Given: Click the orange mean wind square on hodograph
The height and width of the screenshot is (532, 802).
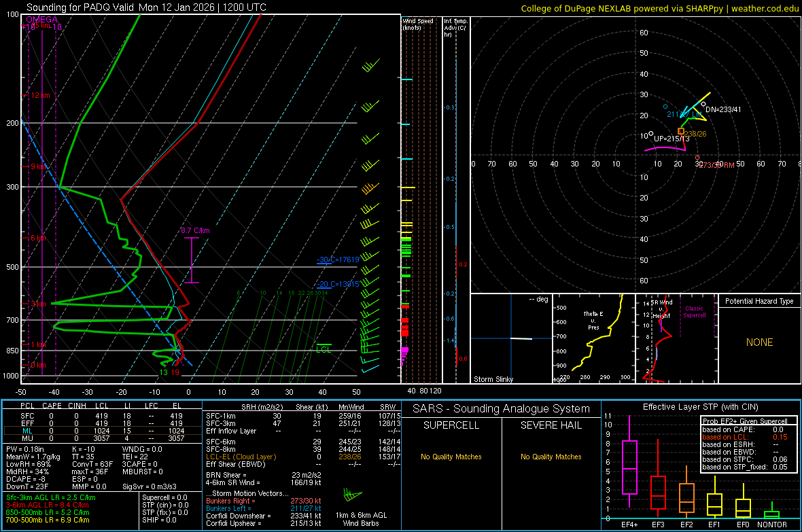Looking at the screenshot, I should tap(681, 131).
